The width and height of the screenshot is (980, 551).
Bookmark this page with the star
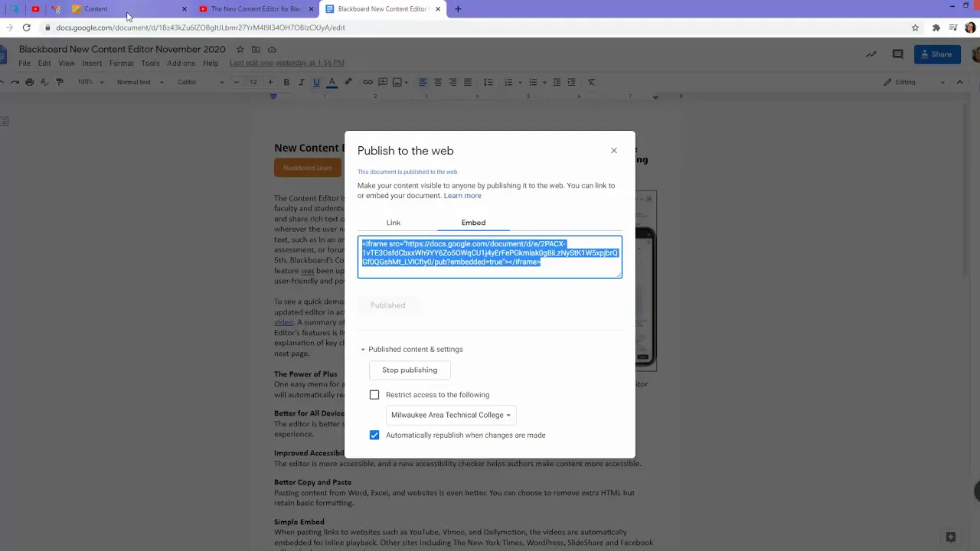915,28
